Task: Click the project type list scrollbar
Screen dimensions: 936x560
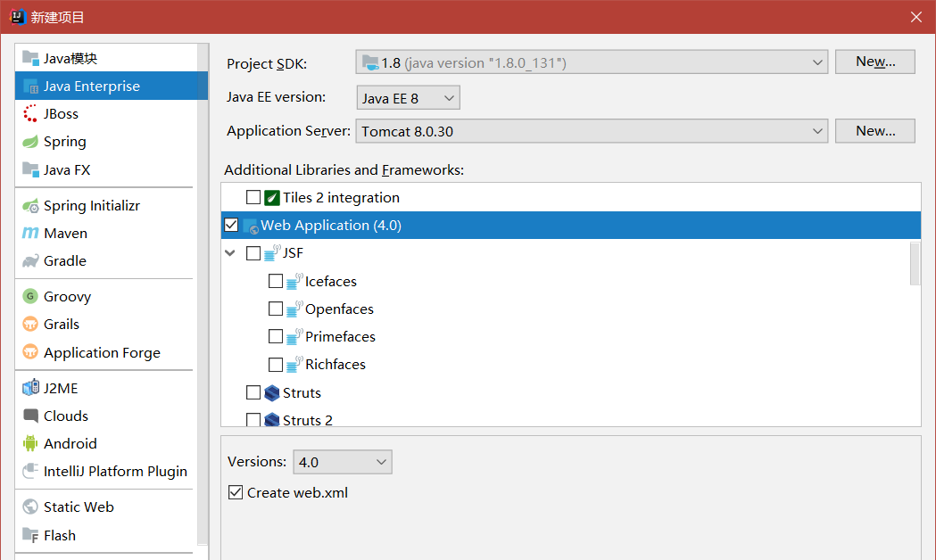Action: [x=203, y=294]
